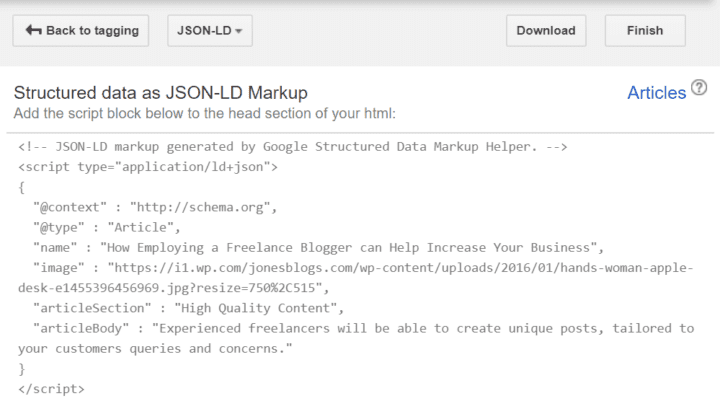The image size is (720, 414).
Task: Click the JSON-LD markup comment line
Action: 293,147
